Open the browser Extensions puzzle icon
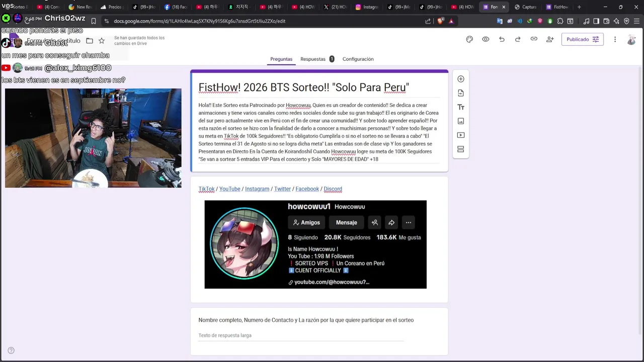Screen dimensions: 644x362 (560, 21)
